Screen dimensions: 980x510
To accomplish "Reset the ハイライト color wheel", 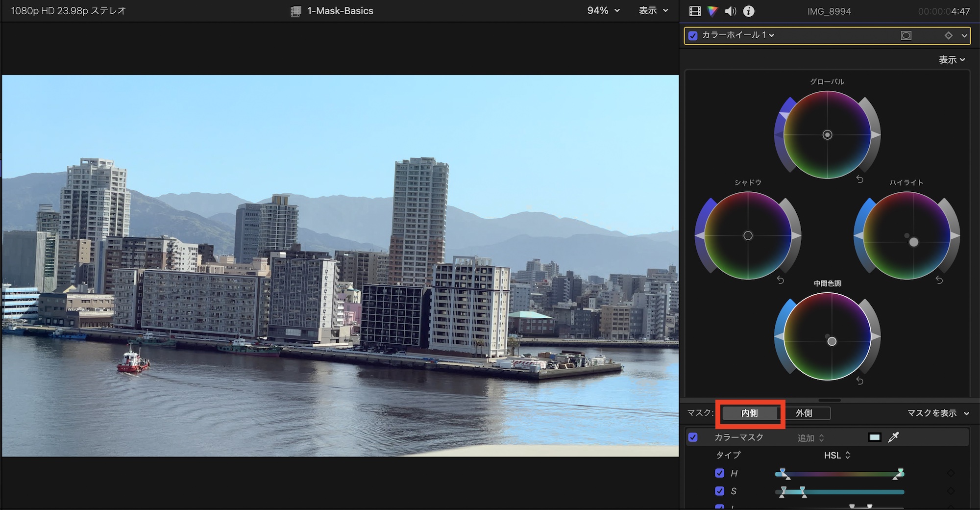I will pos(939,280).
